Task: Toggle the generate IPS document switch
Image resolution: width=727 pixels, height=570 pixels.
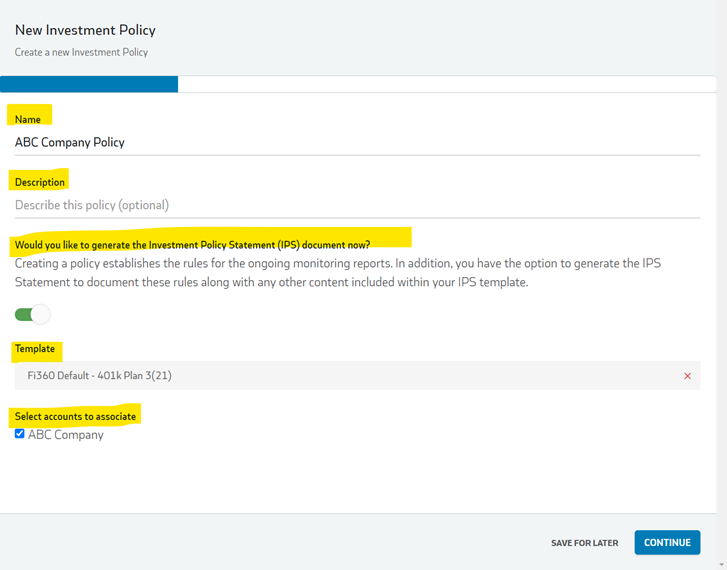Action: pos(32,314)
